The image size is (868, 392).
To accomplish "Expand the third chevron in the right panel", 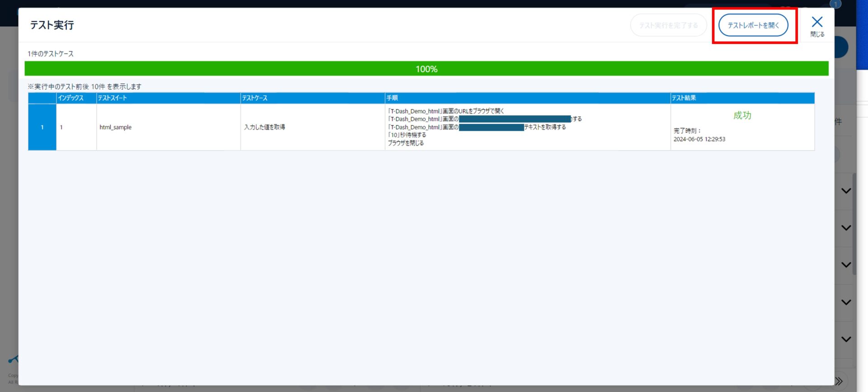I will pos(846,265).
